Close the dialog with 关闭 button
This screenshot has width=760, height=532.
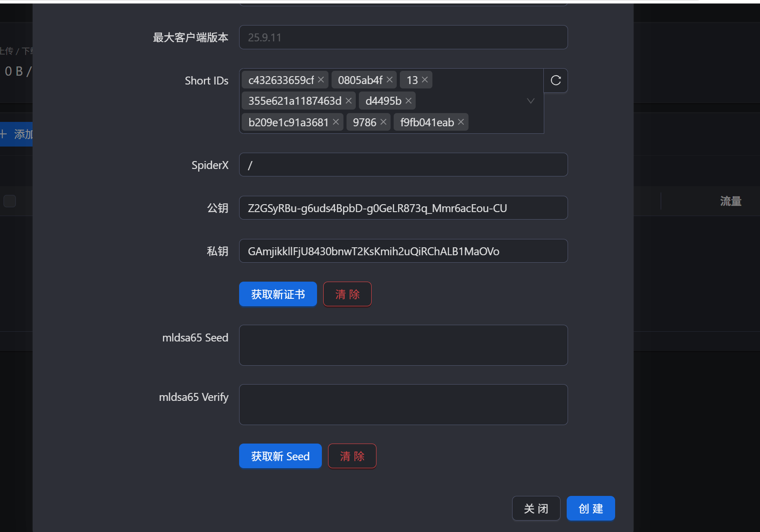coord(536,508)
